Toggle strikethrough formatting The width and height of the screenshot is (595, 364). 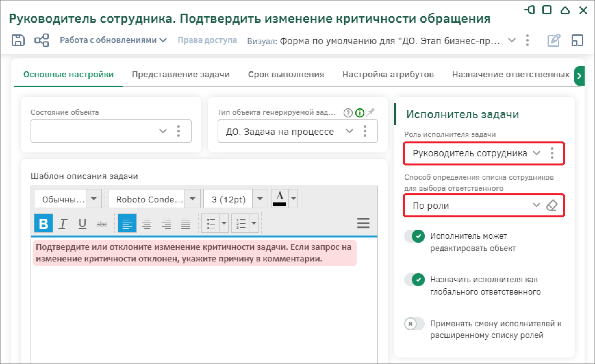102,224
